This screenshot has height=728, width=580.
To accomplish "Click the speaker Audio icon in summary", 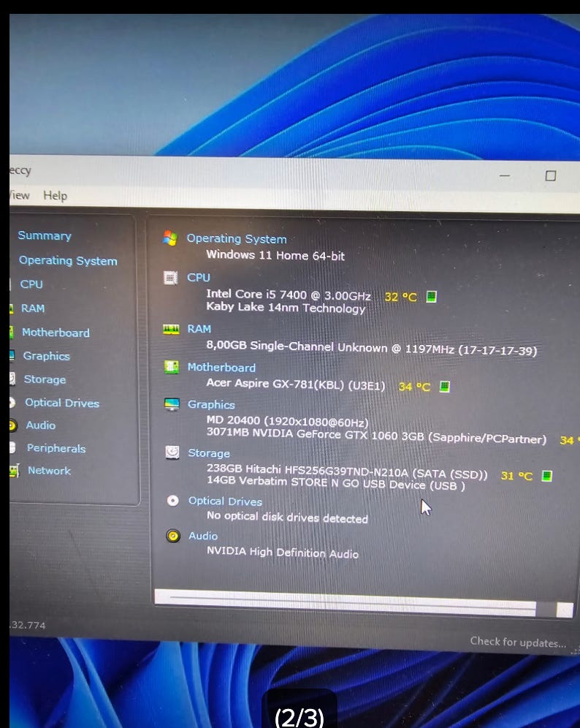I will 173,536.
